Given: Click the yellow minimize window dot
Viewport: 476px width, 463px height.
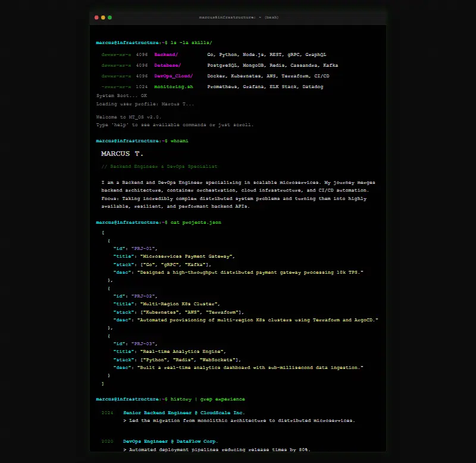Looking at the screenshot, I should (x=103, y=18).
